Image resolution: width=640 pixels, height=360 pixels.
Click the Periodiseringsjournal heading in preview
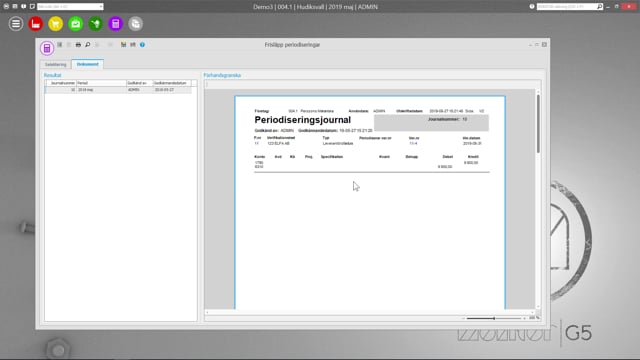click(302, 120)
